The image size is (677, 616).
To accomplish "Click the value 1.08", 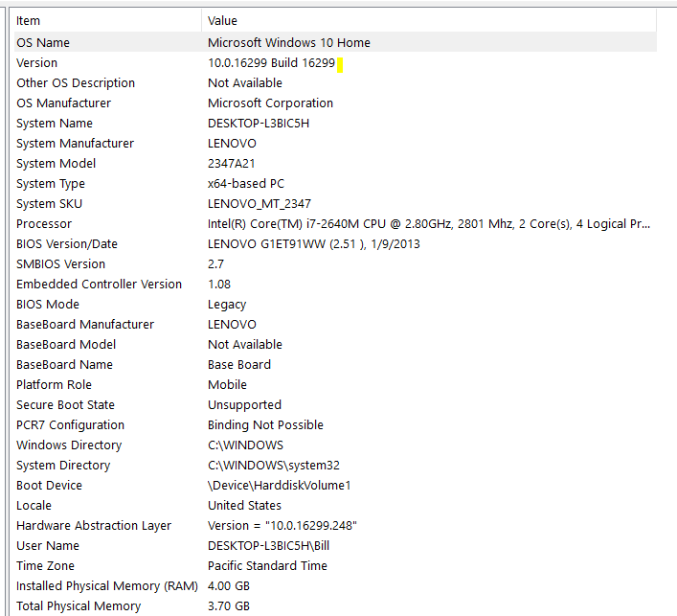I will pos(219,284).
